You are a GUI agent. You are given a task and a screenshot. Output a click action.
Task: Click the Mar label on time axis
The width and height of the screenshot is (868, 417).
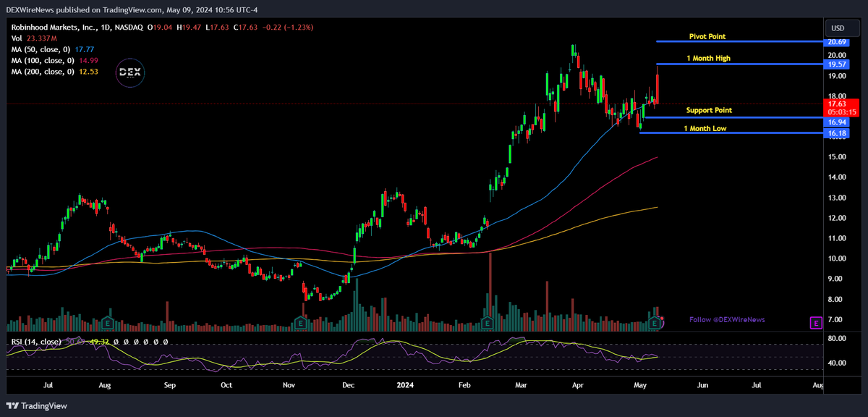(521, 386)
